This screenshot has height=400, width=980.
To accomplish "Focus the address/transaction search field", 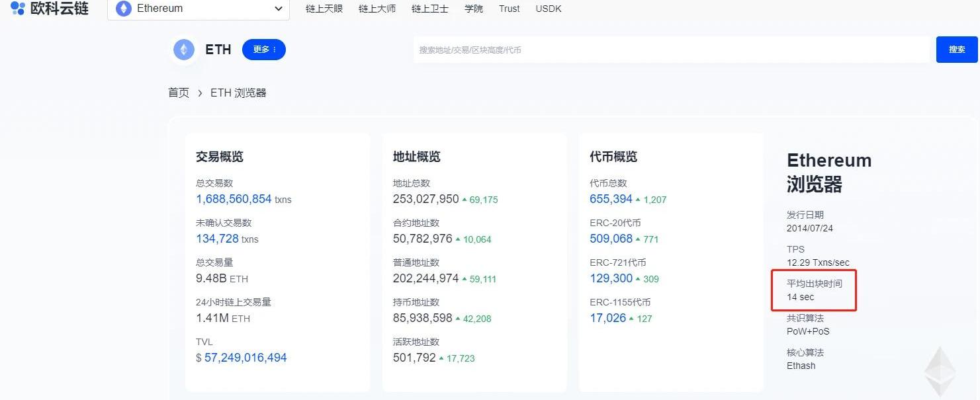I will (671, 50).
